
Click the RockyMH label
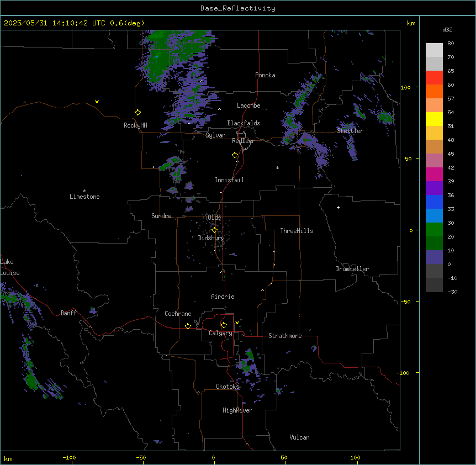(x=135, y=125)
